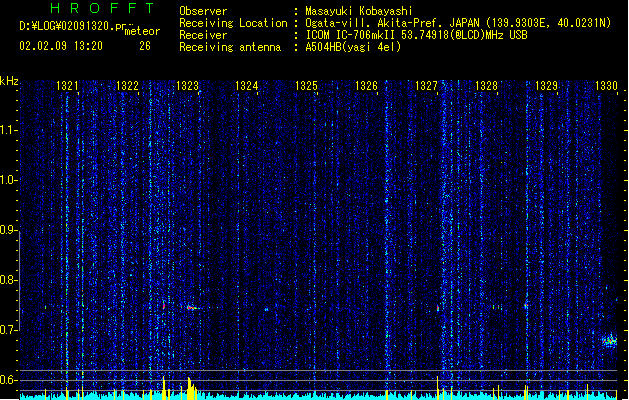This screenshot has width=629, height=400.
Task: Click the 0.6 kHz axis label
Action: tap(8, 380)
